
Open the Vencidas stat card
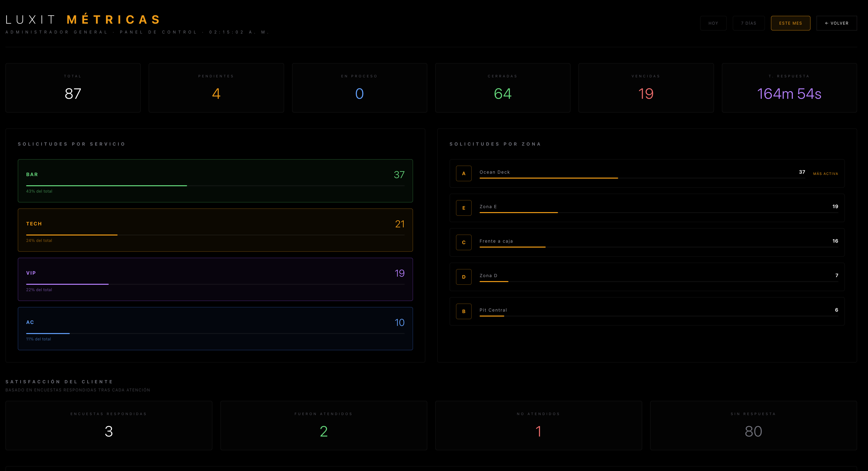click(x=646, y=88)
